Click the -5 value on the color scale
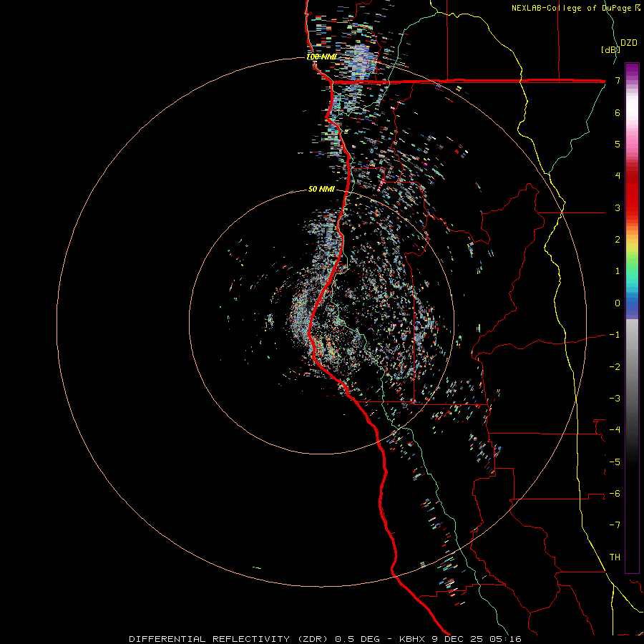 [615, 462]
